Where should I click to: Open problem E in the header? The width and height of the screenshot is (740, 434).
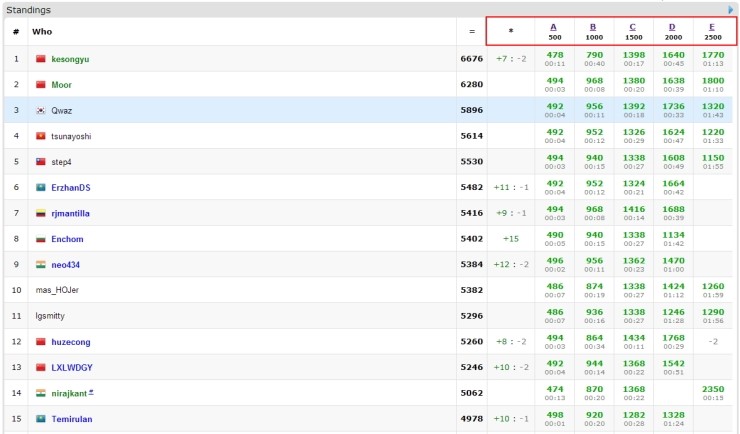(x=712, y=27)
